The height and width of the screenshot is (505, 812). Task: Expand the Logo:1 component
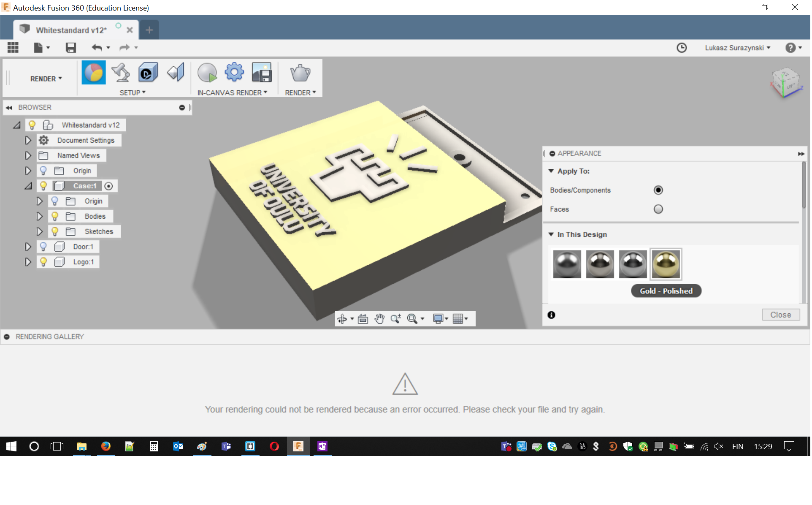(28, 262)
